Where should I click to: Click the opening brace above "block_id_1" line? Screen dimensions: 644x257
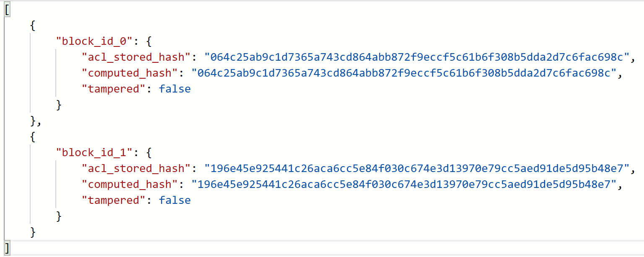[34, 136]
